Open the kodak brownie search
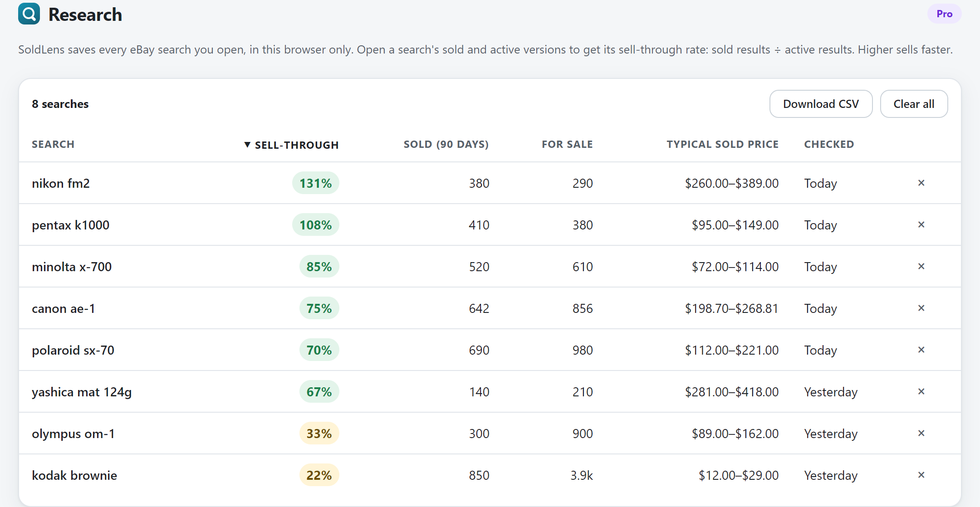 click(74, 475)
